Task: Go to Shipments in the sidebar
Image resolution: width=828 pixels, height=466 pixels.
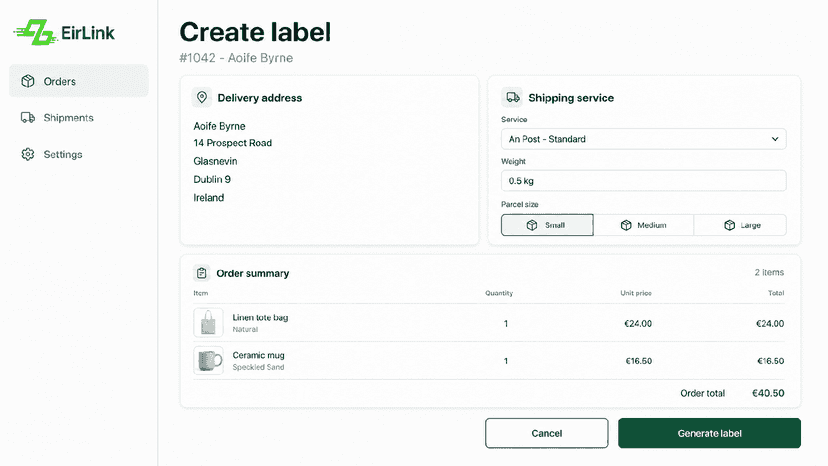Action: click(79, 117)
